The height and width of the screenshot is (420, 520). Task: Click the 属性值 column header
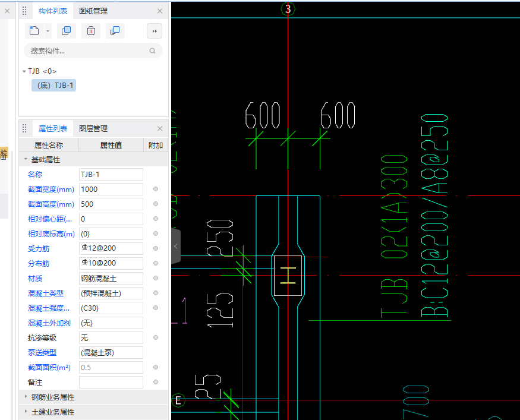point(111,145)
